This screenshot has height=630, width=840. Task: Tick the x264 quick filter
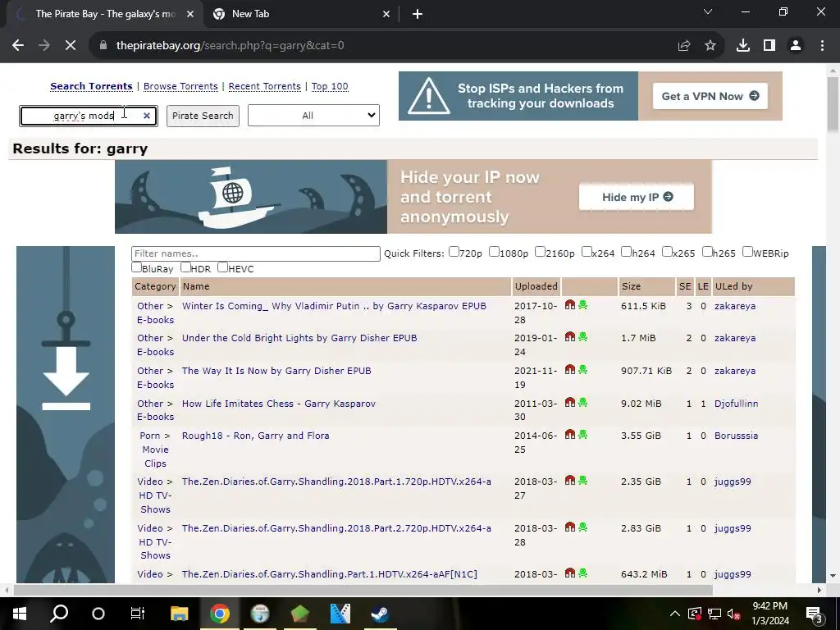pyautogui.click(x=587, y=251)
